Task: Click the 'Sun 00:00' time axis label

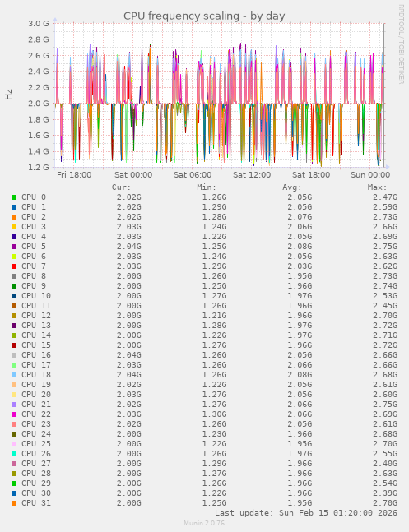Action: tap(370, 175)
